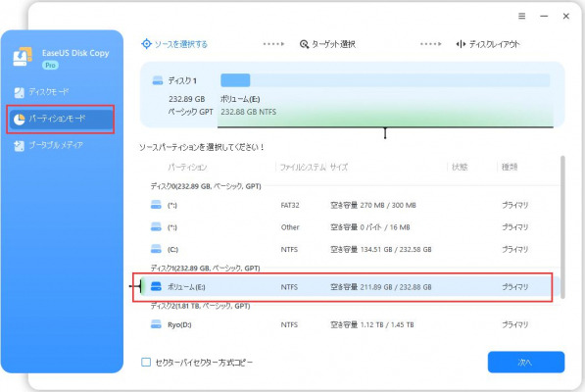Select the Ryo(D:) partition row
The image size is (585, 392).
tap(351, 324)
